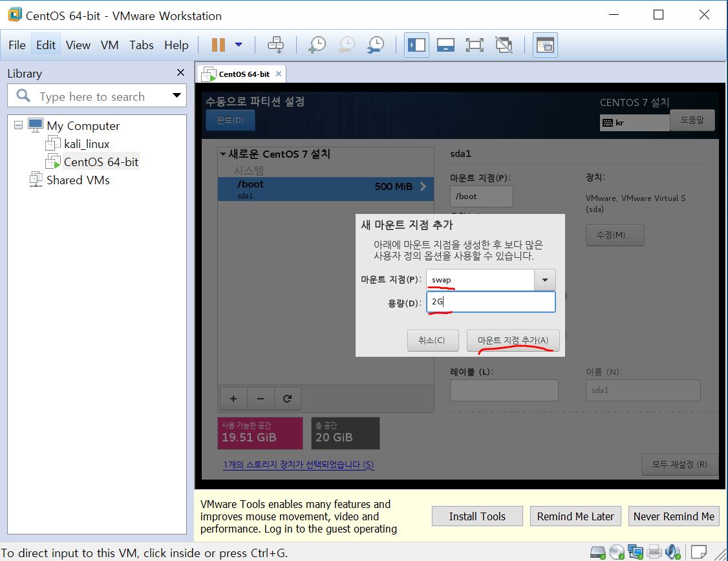Select the /boot 500 MiB partition row

pyautogui.click(x=326, y=189)
